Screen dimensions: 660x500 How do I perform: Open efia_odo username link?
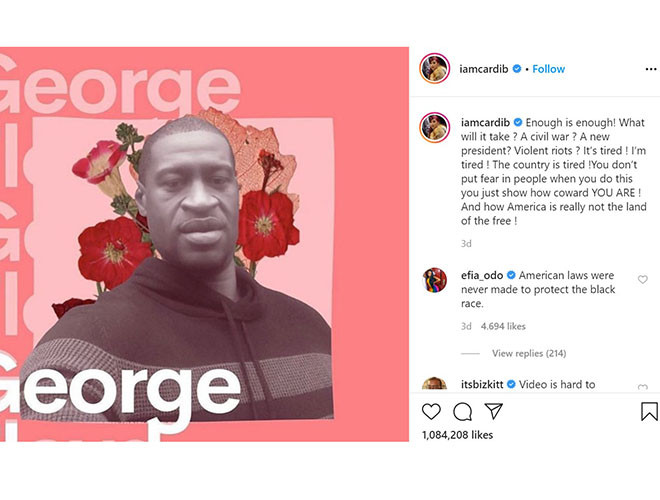click(482, 275)
